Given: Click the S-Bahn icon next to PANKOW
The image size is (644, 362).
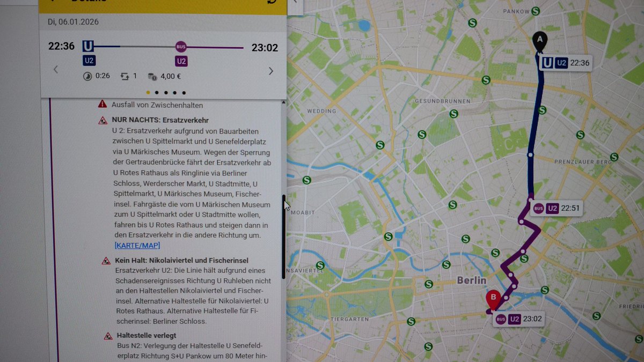Looking at the screenshot, I should pyautogui.click(x=535, y=11).
